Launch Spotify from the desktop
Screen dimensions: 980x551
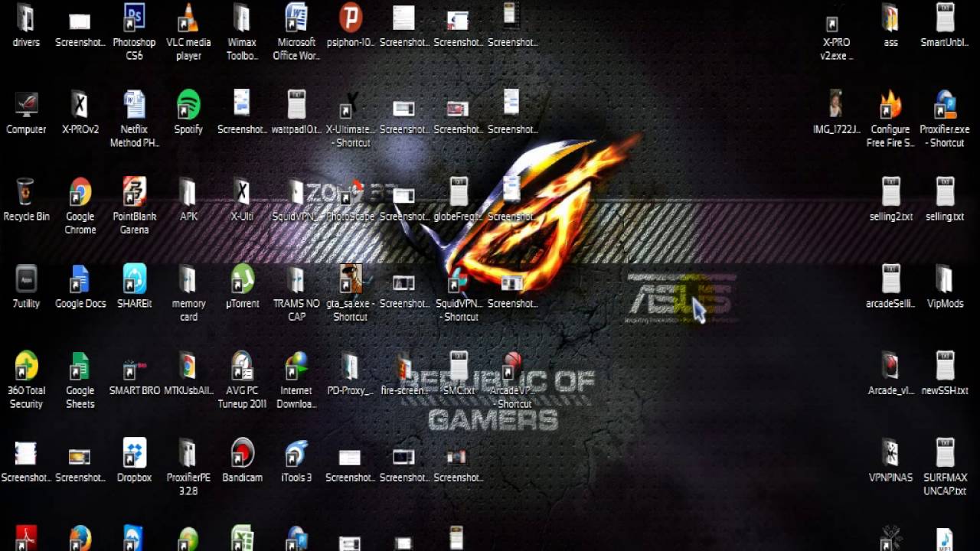pyautogui.click(x=188, y=105)
